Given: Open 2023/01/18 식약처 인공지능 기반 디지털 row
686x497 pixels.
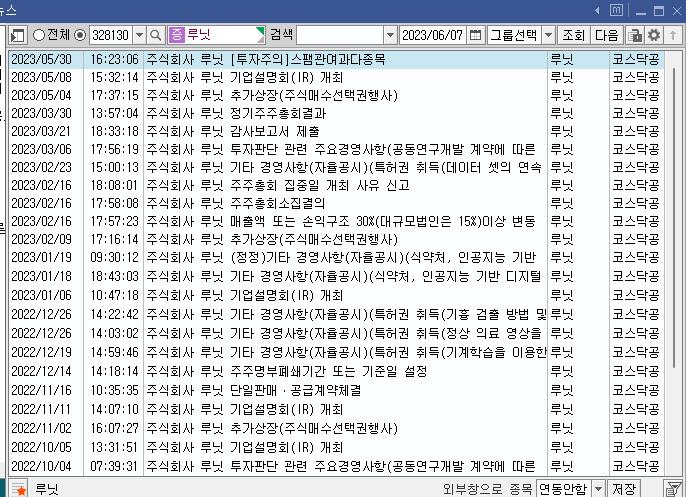Looking at the screenshot, I should point(336,276).
